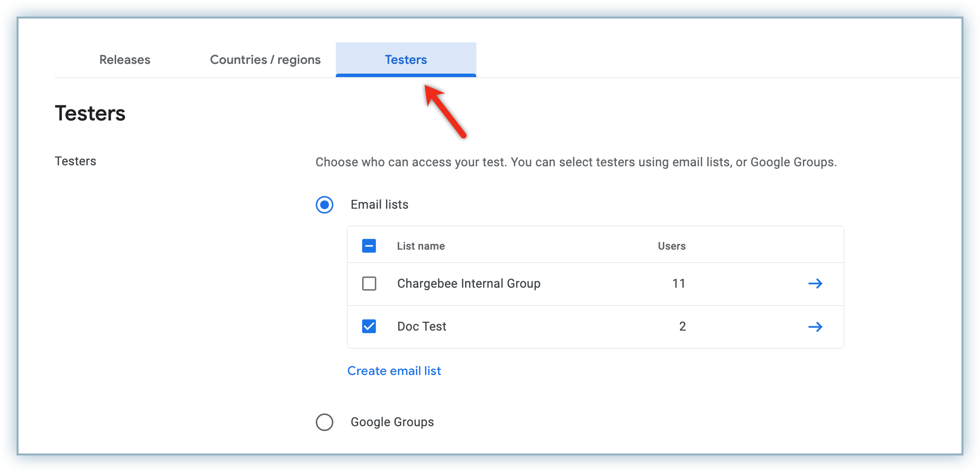Viewport: 980px width, 472px height.
Task: Toggle the select-all lists checkbox
Action: point(369,246)
